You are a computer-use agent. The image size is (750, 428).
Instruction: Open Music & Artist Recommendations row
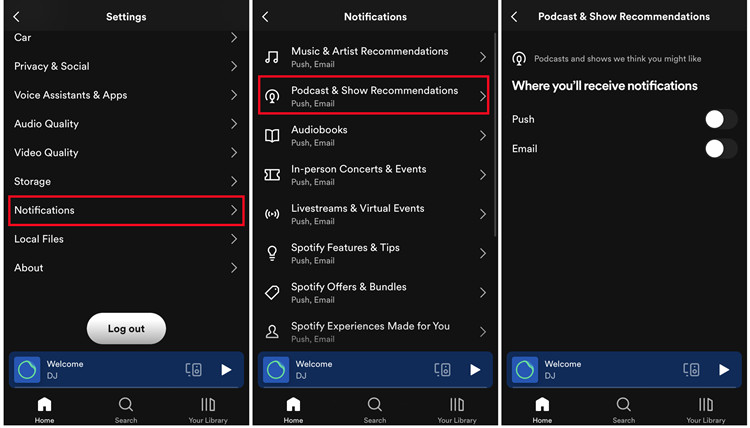click(374, 57)
